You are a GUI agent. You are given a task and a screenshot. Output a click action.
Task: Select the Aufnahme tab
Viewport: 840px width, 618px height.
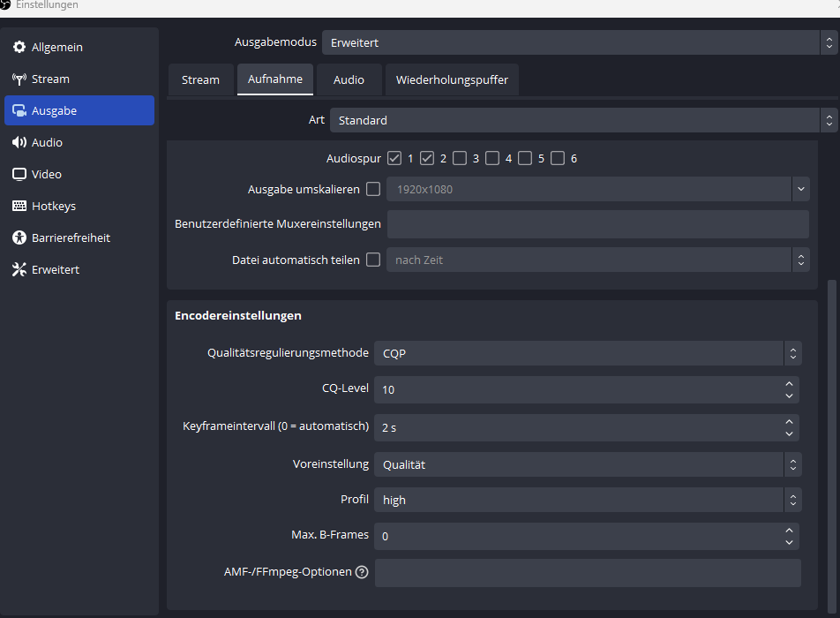coord(275,79)
